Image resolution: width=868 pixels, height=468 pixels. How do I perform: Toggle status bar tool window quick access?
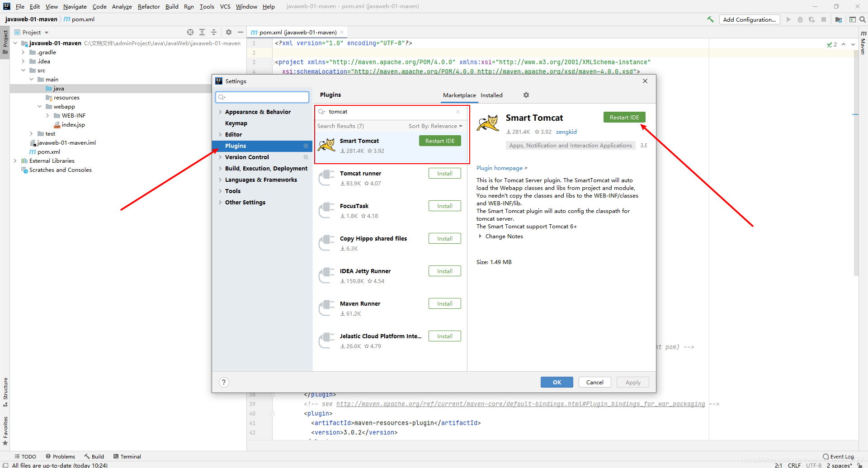pyautogui.click(x=5, y=465)
